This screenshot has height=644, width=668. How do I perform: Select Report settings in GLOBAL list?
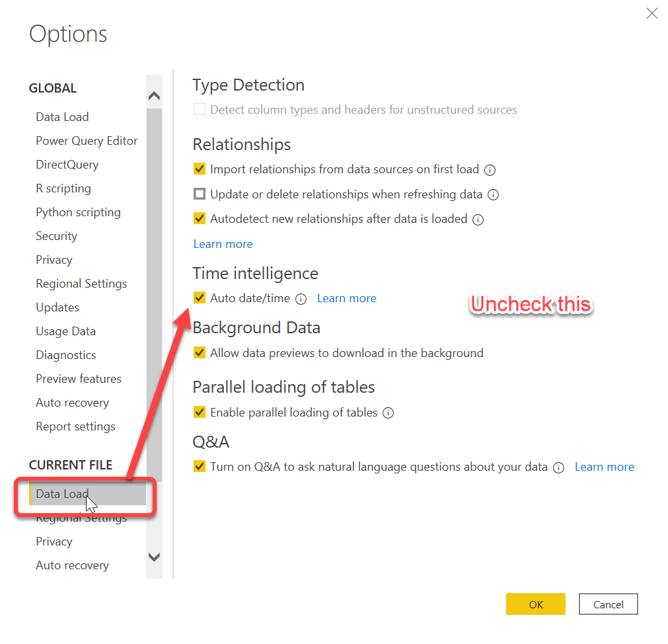pos(76,426)
